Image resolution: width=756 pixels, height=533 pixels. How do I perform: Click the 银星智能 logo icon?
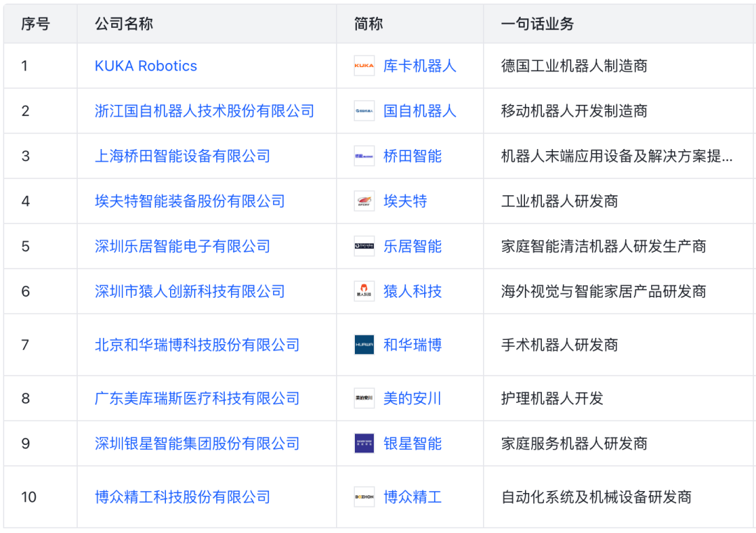[x=364, y=444]
